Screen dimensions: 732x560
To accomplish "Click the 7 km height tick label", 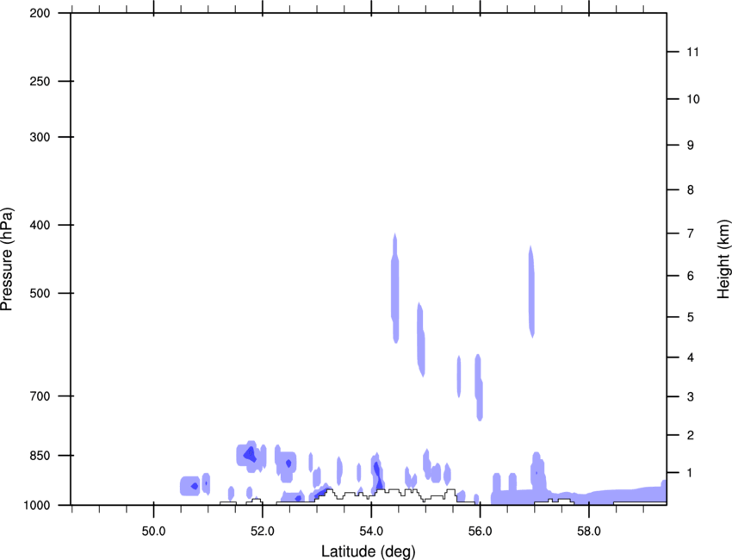I will (x=691, y=233).
